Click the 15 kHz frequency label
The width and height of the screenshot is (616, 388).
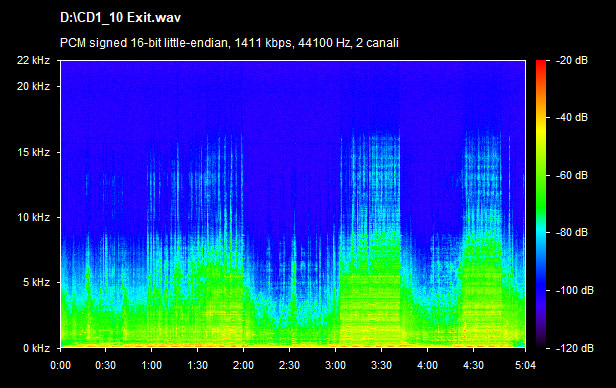pyautogui.click(x=33, y=152)
